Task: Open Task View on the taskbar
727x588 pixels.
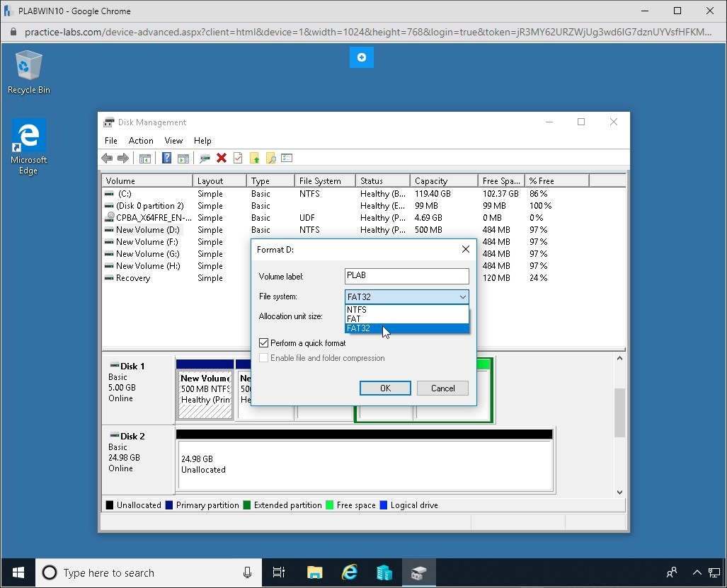Action: pos(279,572)
